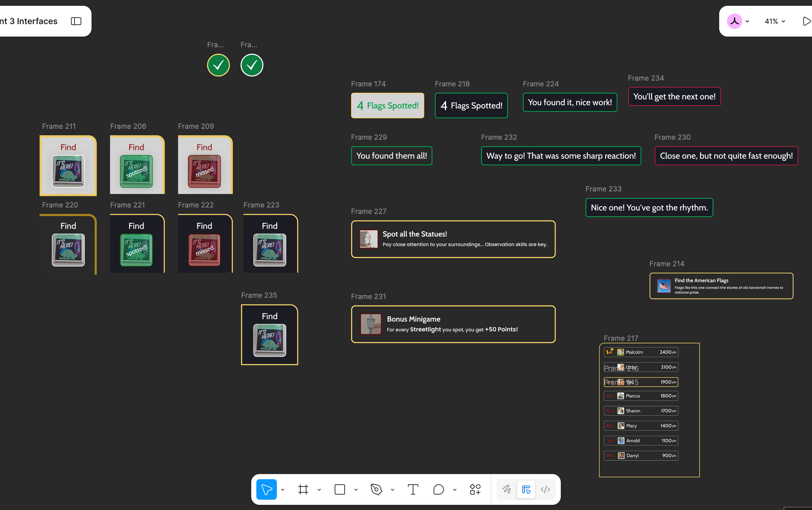Expand the Move tool options chevron

tap(282, 490)
